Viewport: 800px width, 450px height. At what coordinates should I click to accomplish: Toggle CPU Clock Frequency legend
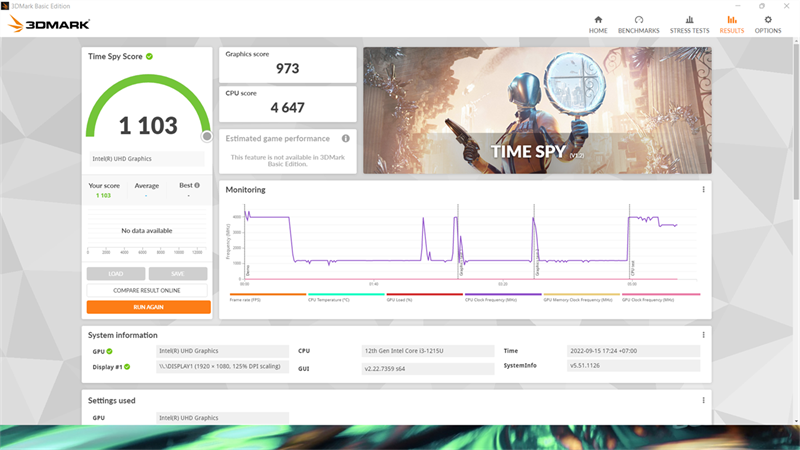click(x=503, y=297)
